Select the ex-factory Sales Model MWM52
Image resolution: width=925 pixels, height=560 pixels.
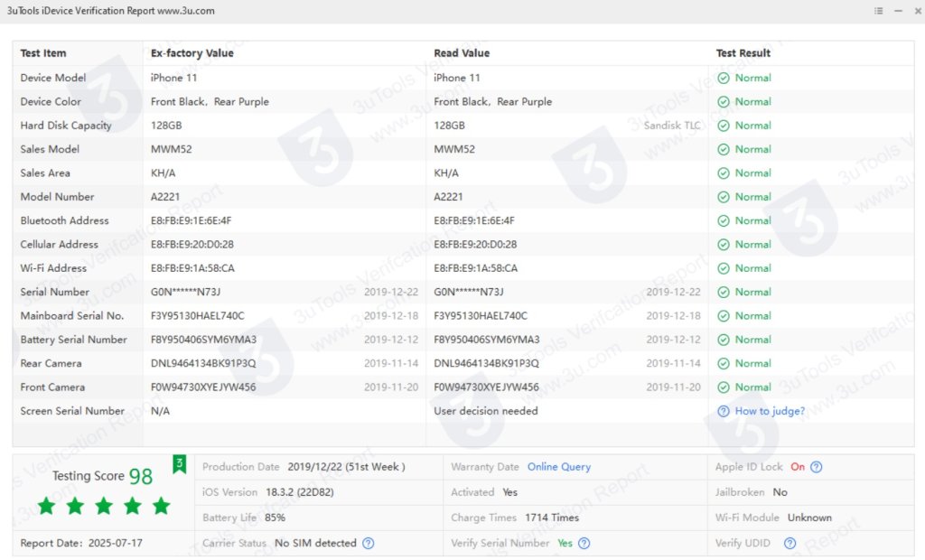coord(171,149)
